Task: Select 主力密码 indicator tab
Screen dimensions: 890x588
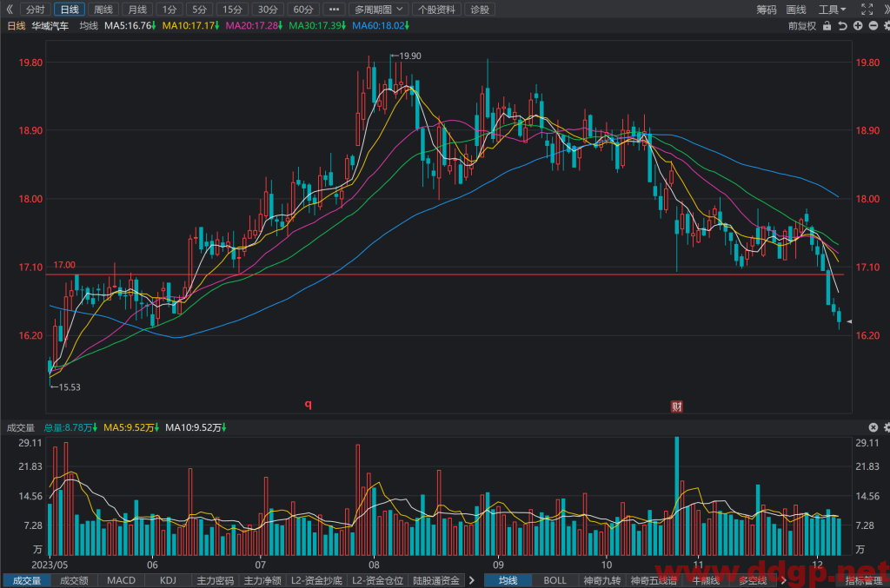Action: [x=216, y=580]
